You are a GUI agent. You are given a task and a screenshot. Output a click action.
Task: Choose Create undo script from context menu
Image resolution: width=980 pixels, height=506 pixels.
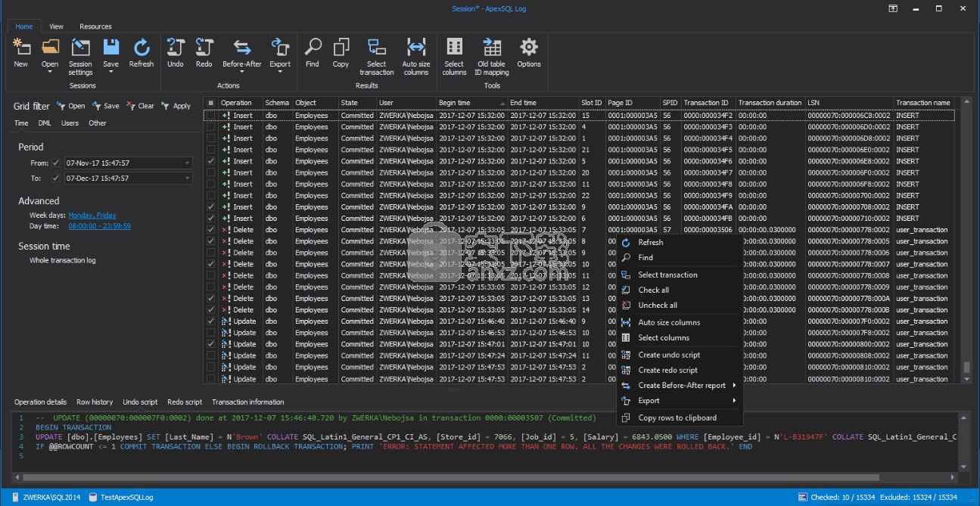[x=669, y=355]
